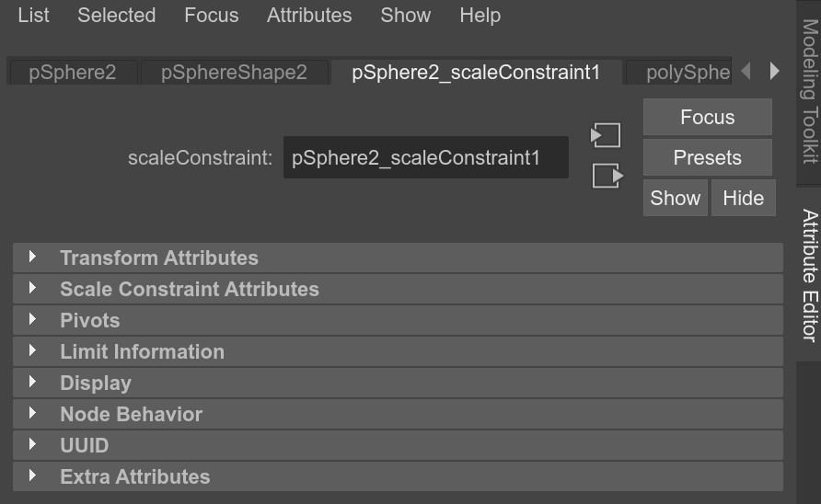Open the Focus menu
This screenshot has height=504, width=821.
(x=212, y=16)
